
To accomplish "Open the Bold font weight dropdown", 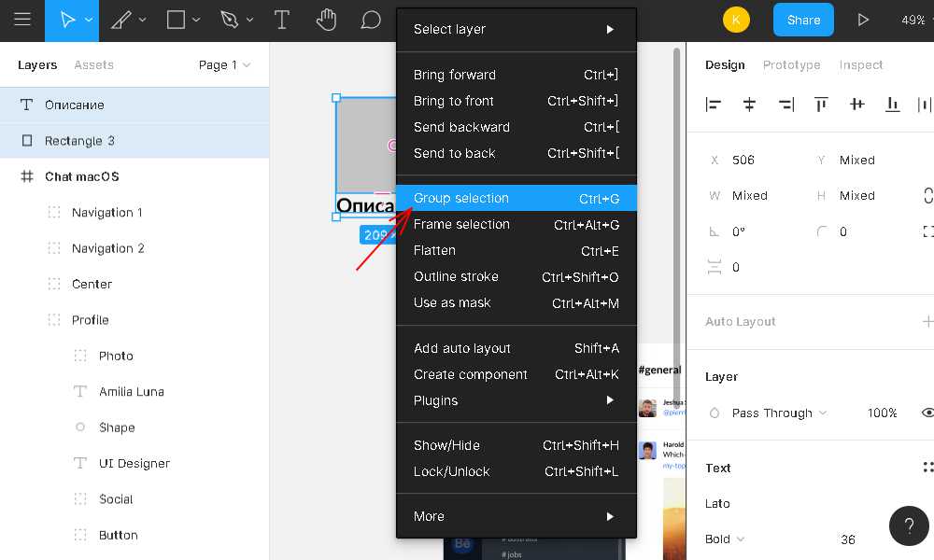I will 726,539.
